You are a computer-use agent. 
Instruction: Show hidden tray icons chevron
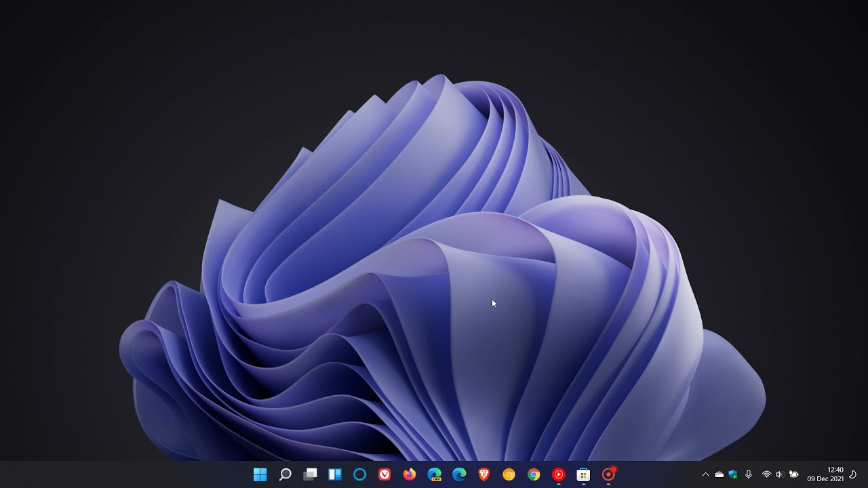click(x=705, y=474)
